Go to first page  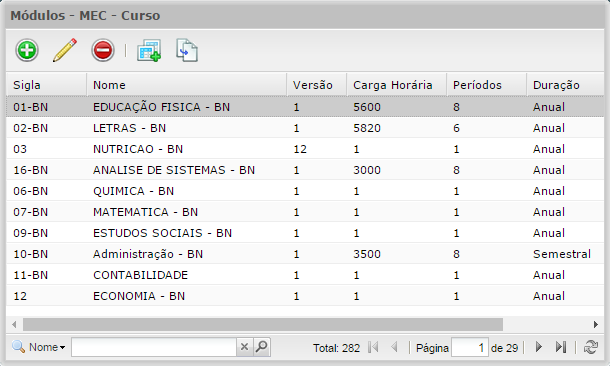pos(373,347)
